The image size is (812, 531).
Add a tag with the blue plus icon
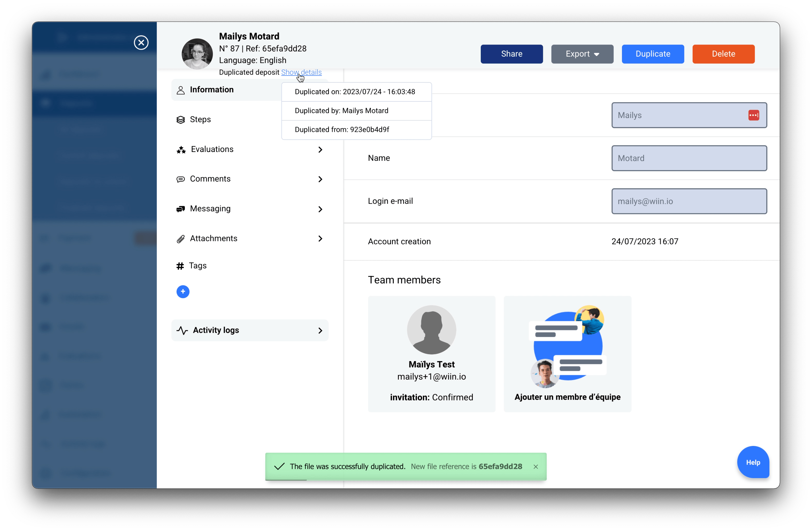[183, 291]
